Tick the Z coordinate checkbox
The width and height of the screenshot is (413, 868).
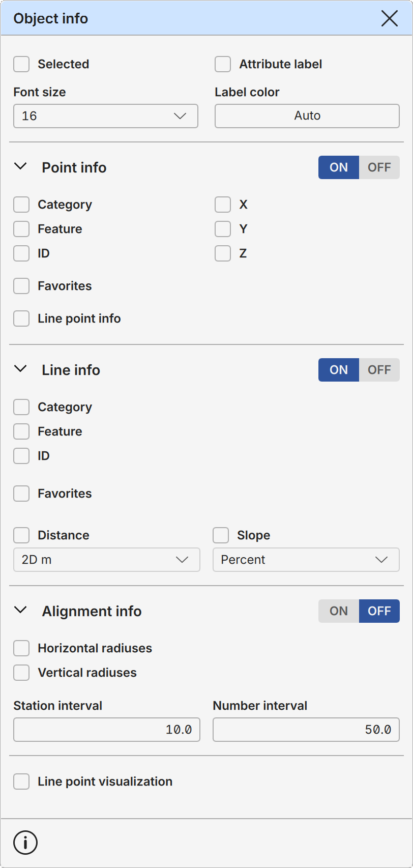coord(223,253)
